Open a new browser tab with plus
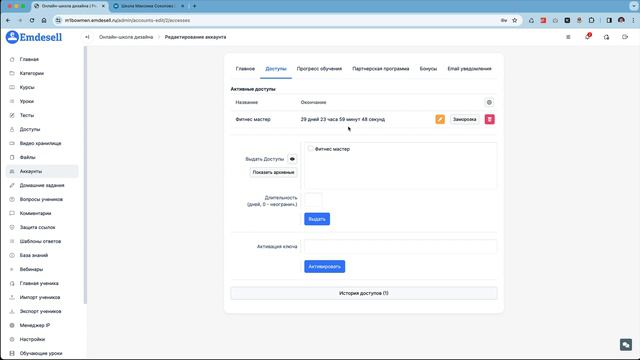This screenshot has height=360, width=640. 194,6
